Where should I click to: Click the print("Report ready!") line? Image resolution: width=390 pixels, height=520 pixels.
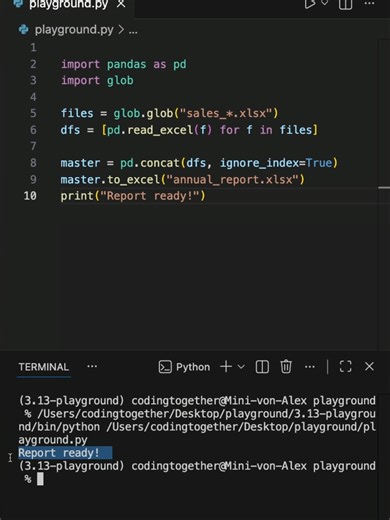133,196
